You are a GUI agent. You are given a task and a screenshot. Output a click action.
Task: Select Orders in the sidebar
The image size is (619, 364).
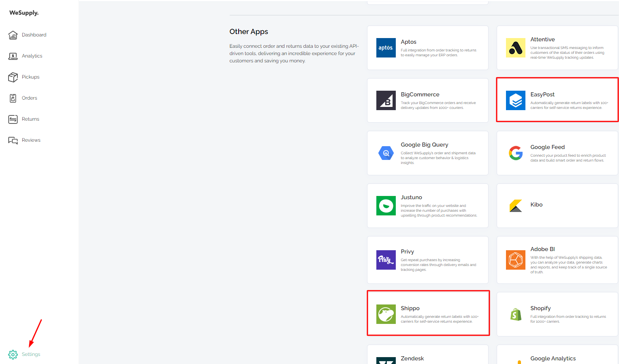30,98
